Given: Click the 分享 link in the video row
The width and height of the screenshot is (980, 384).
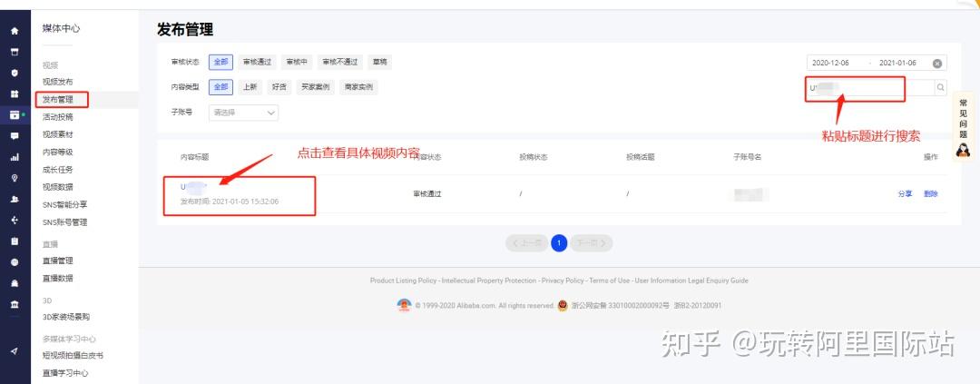Looking at the screenshot, I should point(905,194).
